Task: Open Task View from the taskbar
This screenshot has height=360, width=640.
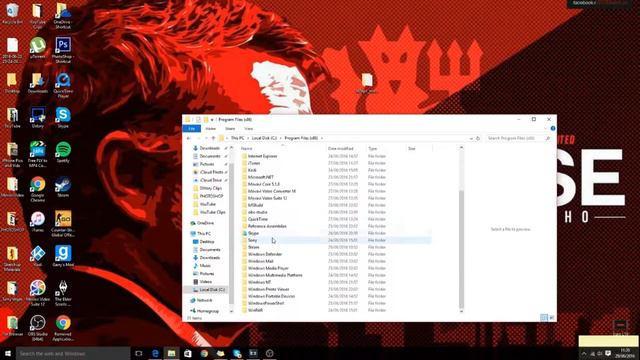Action: (x=139, y=353)
